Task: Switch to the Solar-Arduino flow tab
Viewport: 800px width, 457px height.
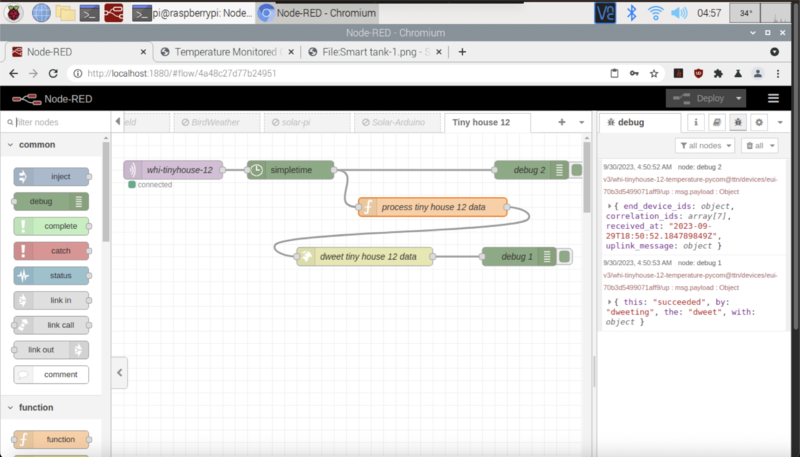Action: (x=397, y=122)
